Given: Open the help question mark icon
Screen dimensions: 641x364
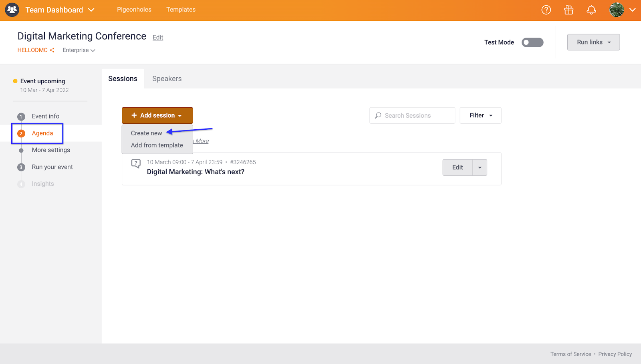Looking at the screenshot, I should coord(546,10).
